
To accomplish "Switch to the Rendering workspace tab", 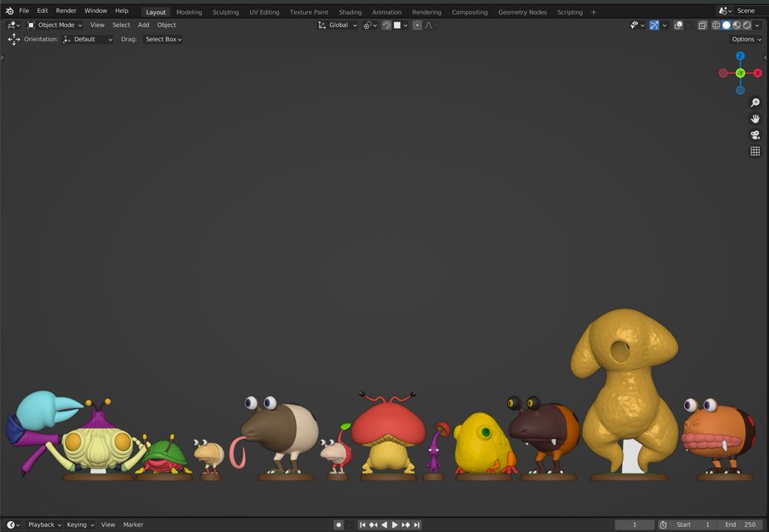I will 427,12.
